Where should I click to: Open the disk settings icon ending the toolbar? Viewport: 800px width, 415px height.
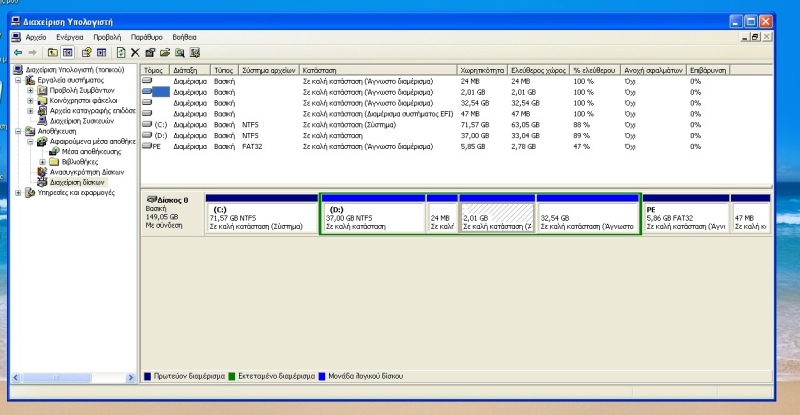[194, 53]
